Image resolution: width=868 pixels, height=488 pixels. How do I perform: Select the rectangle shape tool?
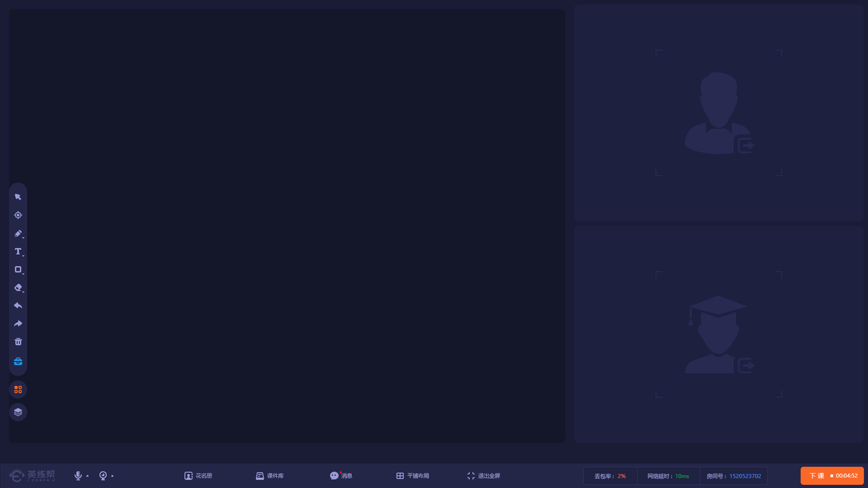click(x=18, y=269)
